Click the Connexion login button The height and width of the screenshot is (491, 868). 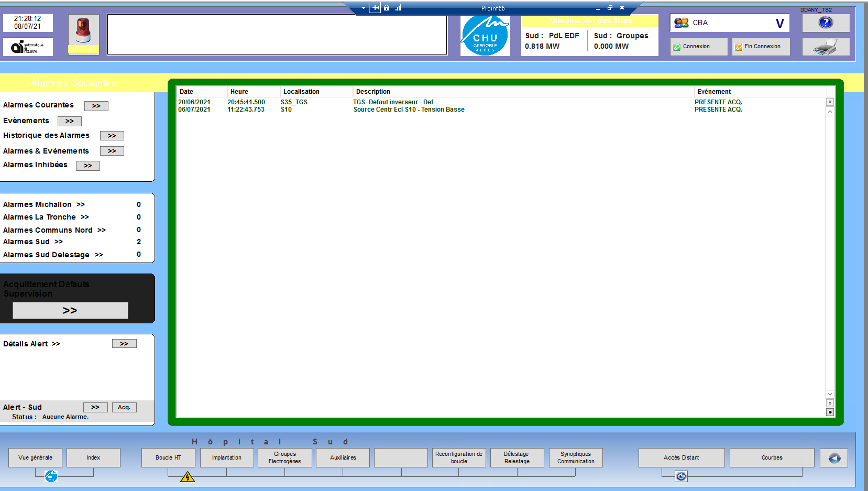(698, 47)
